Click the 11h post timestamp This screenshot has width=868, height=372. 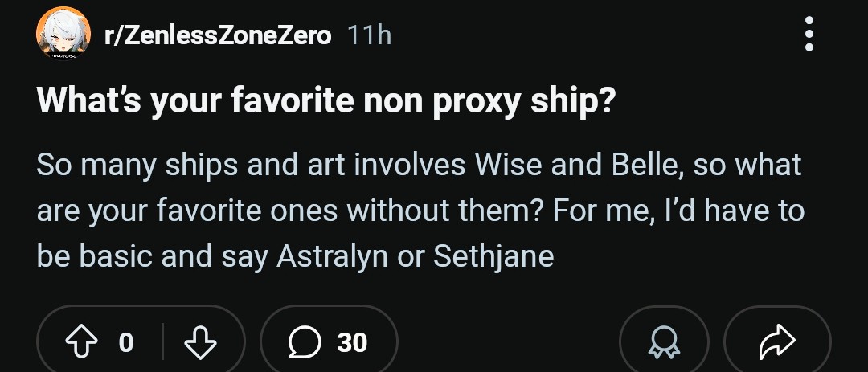click(x=370, y=35)
